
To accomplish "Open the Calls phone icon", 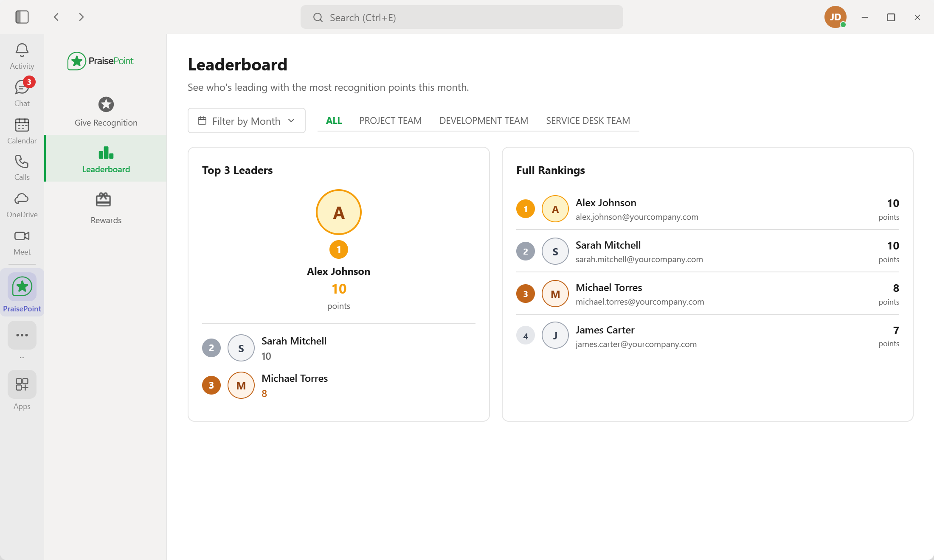I will (x=22, y=162).
